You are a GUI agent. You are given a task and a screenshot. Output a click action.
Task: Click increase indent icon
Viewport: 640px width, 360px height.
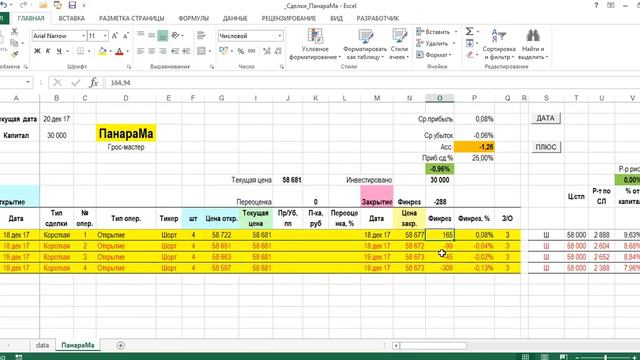click(186, 51)
